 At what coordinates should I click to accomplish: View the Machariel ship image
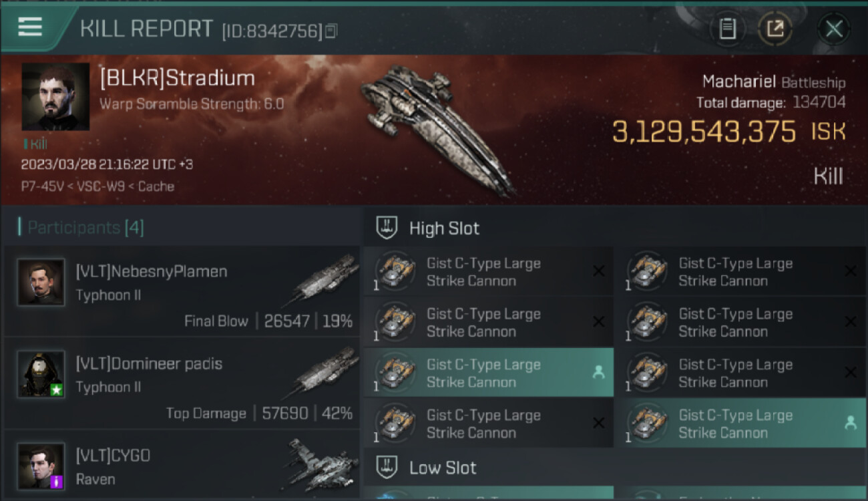[x=437, y=127]
